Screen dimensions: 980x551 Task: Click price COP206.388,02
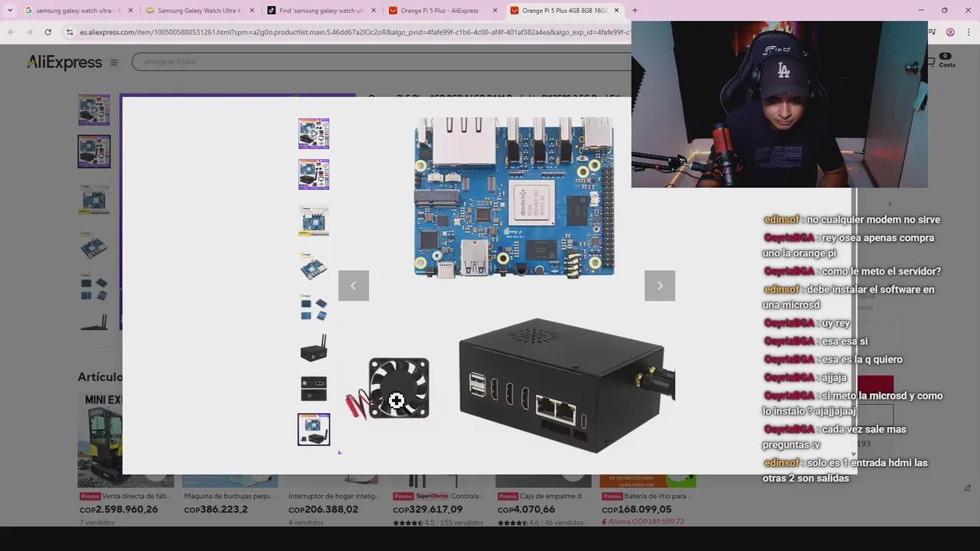(x=323, y=509)
